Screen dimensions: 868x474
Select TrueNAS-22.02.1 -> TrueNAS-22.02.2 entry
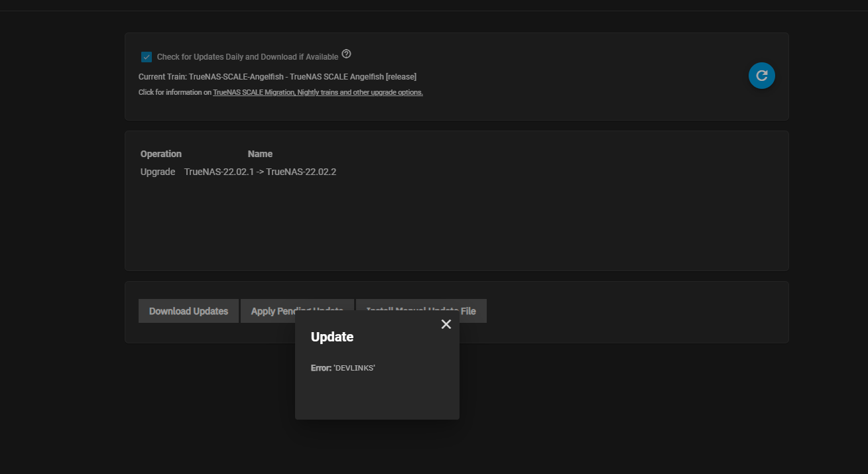pyautogui.click(x=260, y=172)
